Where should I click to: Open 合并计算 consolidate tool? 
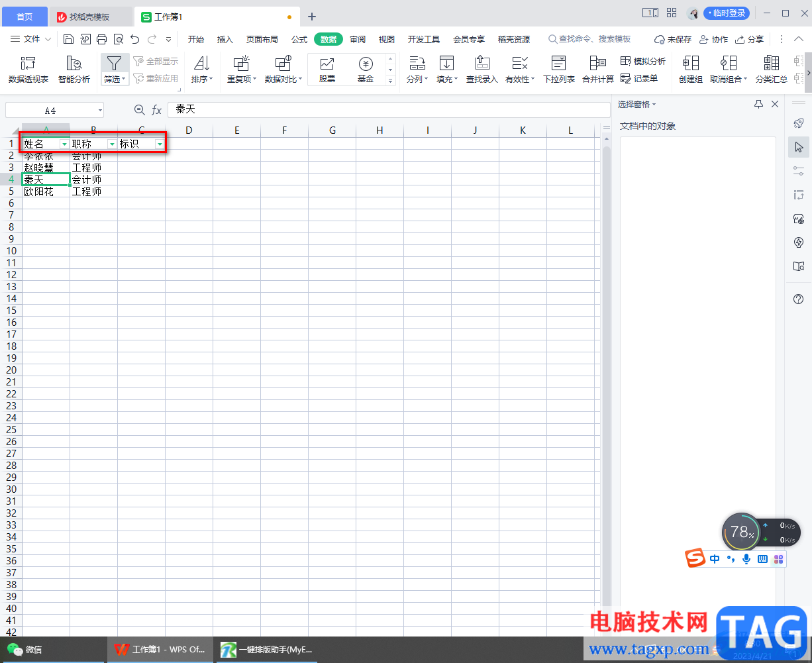pyautogui.click(x=598, y=70)
